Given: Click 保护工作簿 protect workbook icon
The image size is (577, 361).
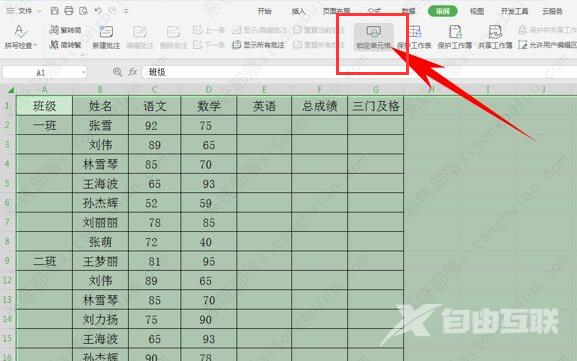Looking at the screenshot, I should click(455, 37).
